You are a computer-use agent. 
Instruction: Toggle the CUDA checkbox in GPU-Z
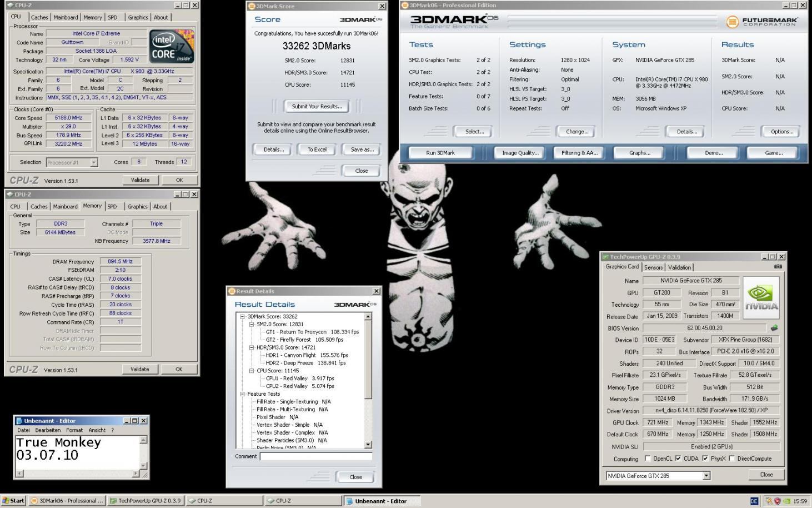pos(678,459)
